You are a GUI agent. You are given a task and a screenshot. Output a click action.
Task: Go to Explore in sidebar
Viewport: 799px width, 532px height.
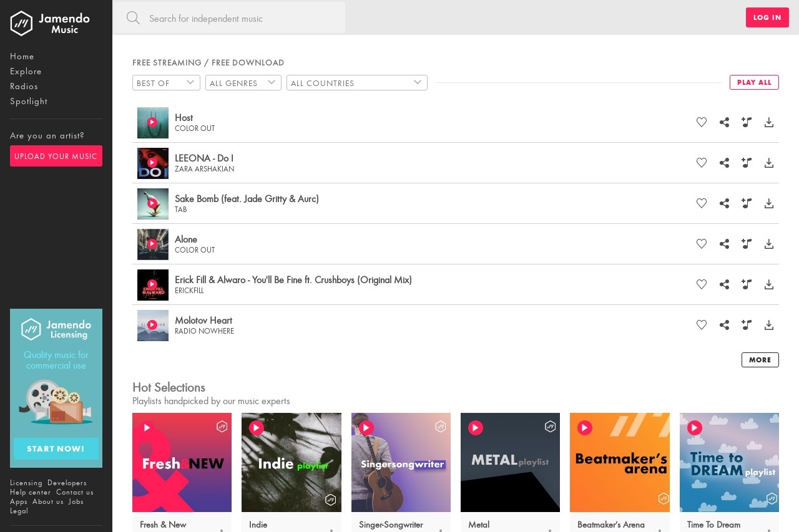point(26,71)
